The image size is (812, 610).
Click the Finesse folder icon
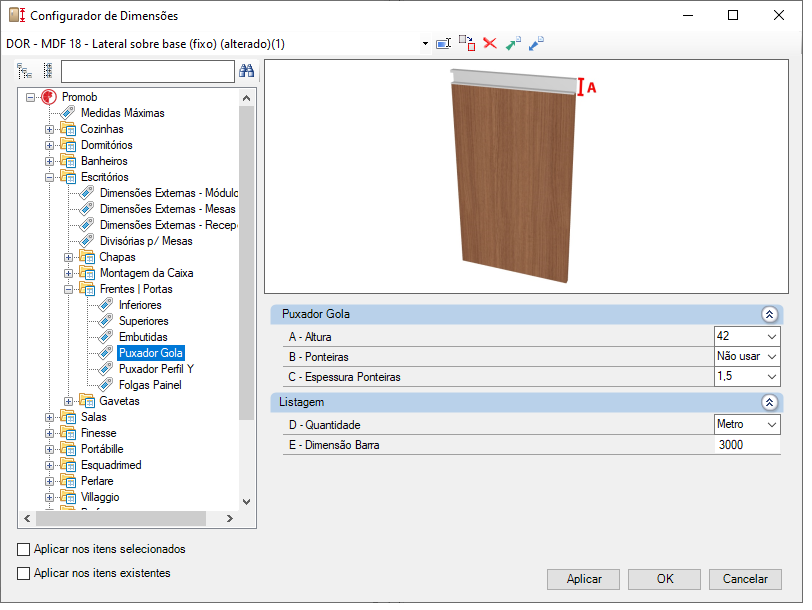tap(68, 433)
